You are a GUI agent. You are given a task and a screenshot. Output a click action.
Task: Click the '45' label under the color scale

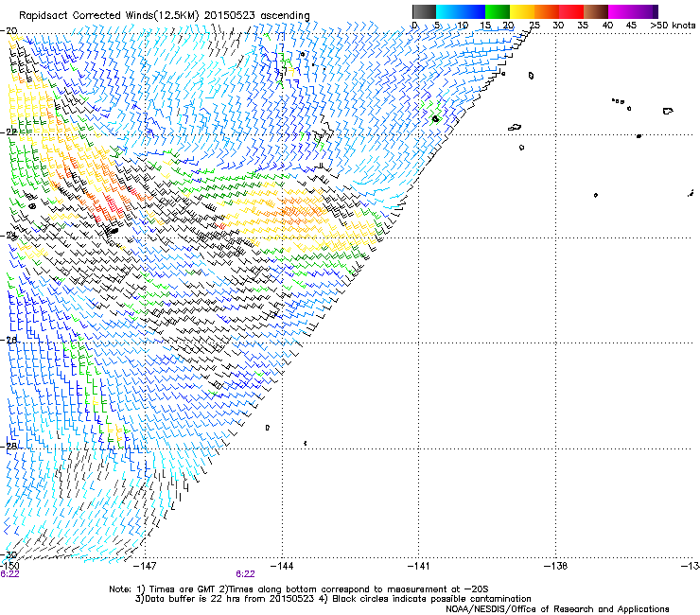click(x=631, y=26)
